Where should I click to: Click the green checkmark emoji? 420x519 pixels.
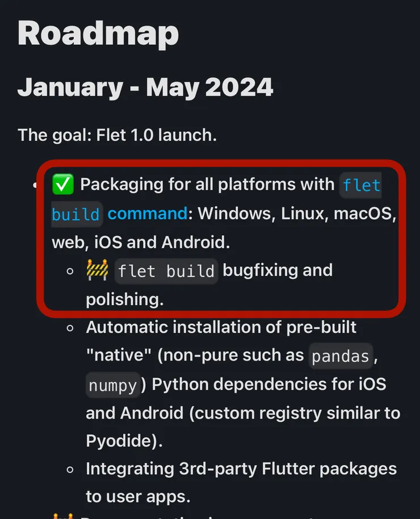pos(61,185)
